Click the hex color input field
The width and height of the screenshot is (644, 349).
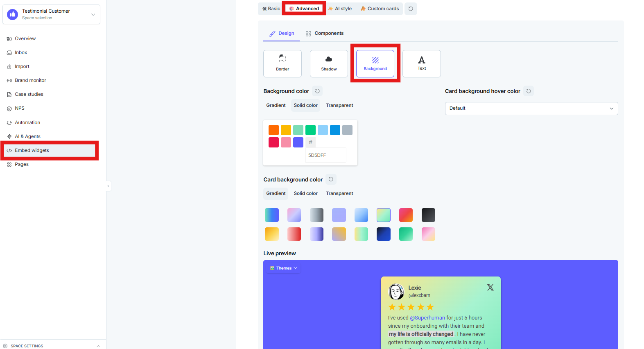point(326,155)
